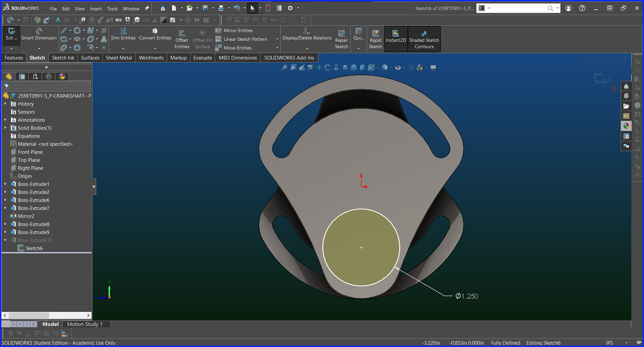This screenshot has height=347, width=644.
Task: Click the Rebuild traffic light icon
Action: click(268, 8)
